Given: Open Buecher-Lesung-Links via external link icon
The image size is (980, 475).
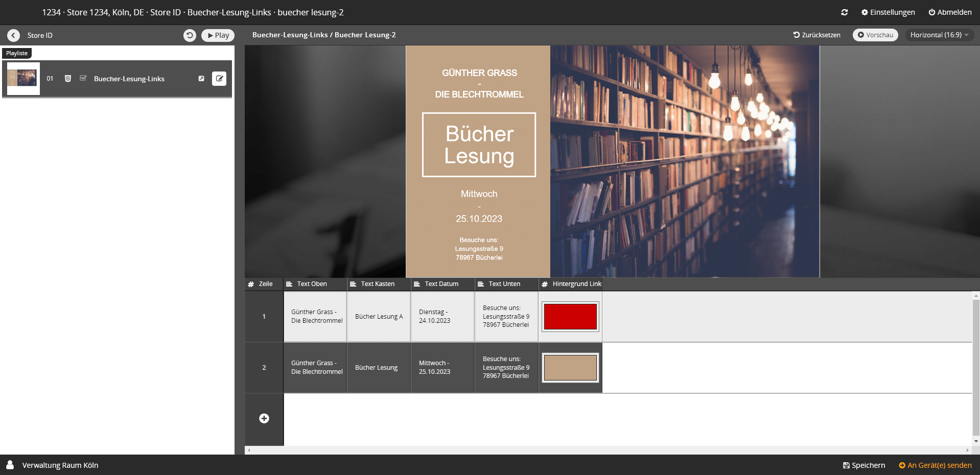Looking at the screenshot, I should coord(201,79).
